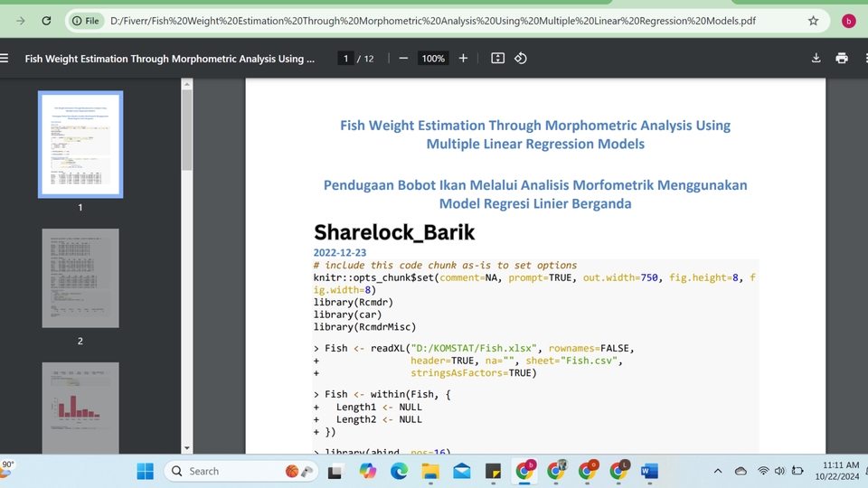This screenshot has width=868, height=488.
Task: Zoom in the PDF with plus button
Action: coord(463,58)
